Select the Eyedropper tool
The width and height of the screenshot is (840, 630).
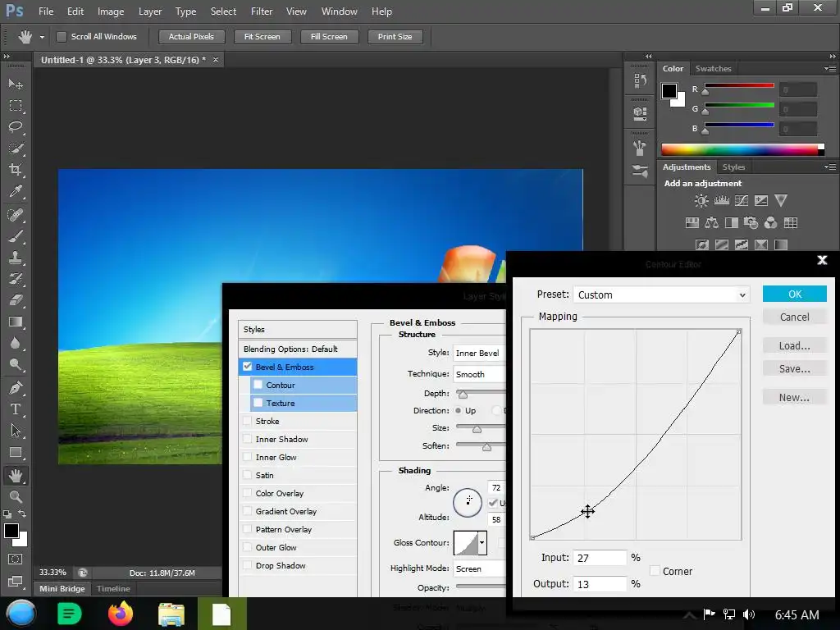(16, 191)
